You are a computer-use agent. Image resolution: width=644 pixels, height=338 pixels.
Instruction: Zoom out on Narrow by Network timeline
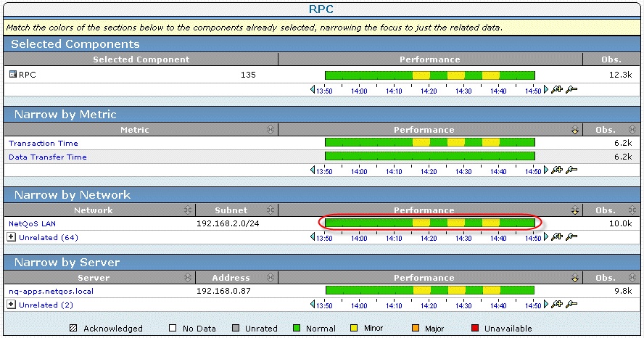[x=571, y=236]
